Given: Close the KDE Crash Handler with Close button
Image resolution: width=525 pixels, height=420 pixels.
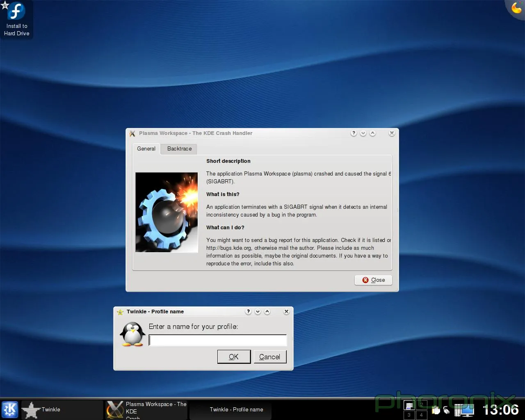Looking at the screenshot, I should tap(373, 280).
